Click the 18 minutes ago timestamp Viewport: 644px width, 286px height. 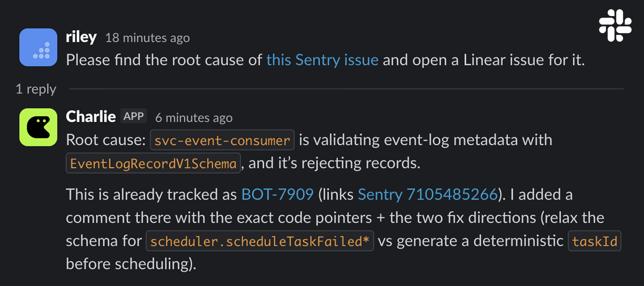(147, 38)
